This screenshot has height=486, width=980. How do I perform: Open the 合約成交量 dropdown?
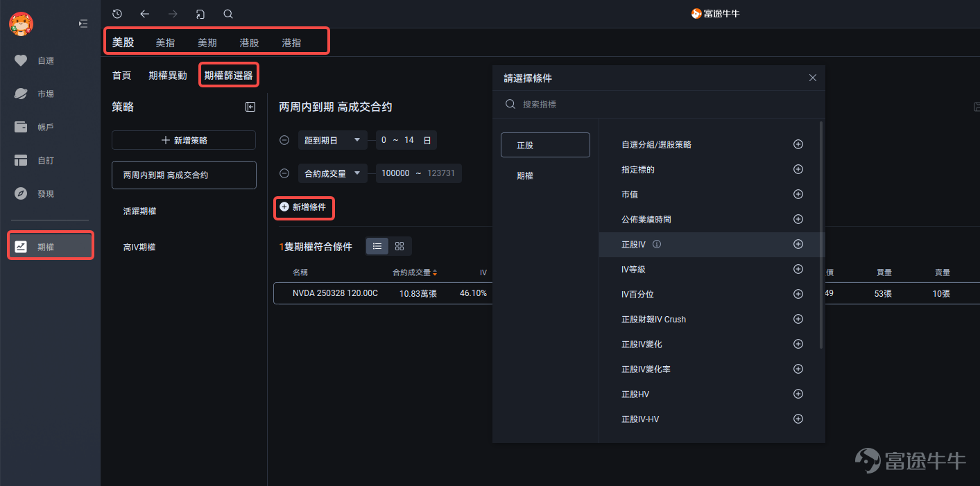333,173
